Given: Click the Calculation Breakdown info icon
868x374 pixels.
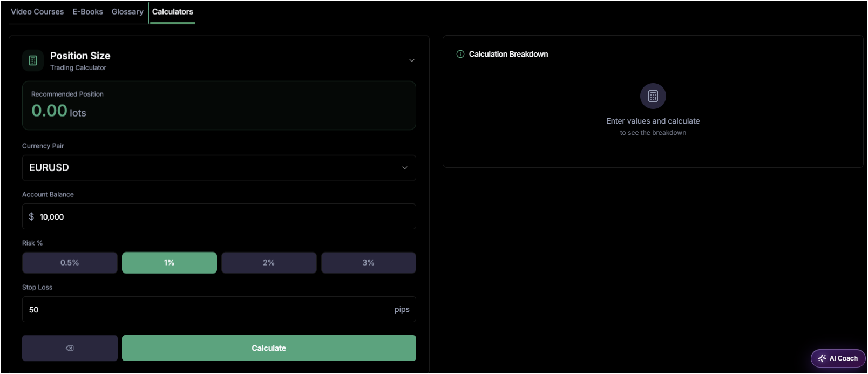Looking at the screenshot, I should 460,54.
